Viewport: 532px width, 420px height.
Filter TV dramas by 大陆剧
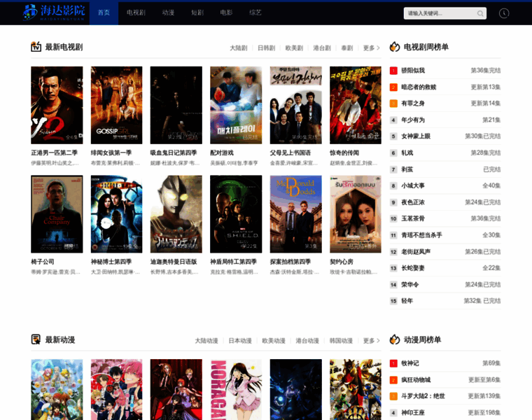pos(239,48)
